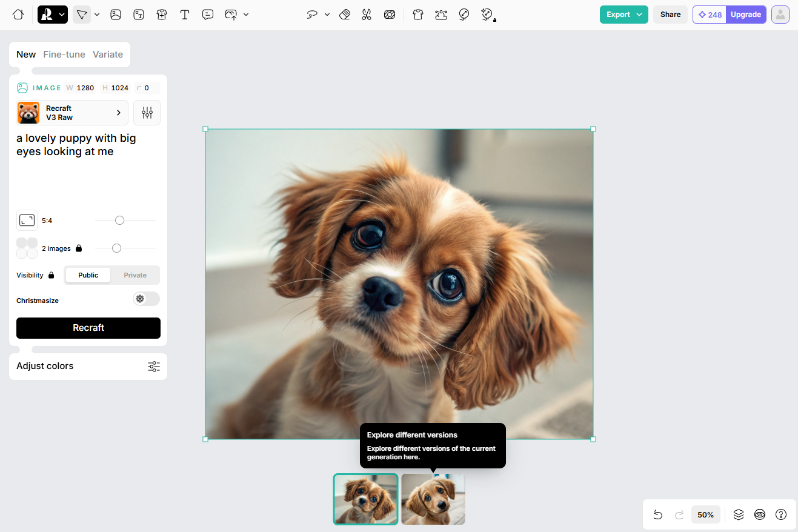Click the main puppy image on canvas

coord(399,284)
